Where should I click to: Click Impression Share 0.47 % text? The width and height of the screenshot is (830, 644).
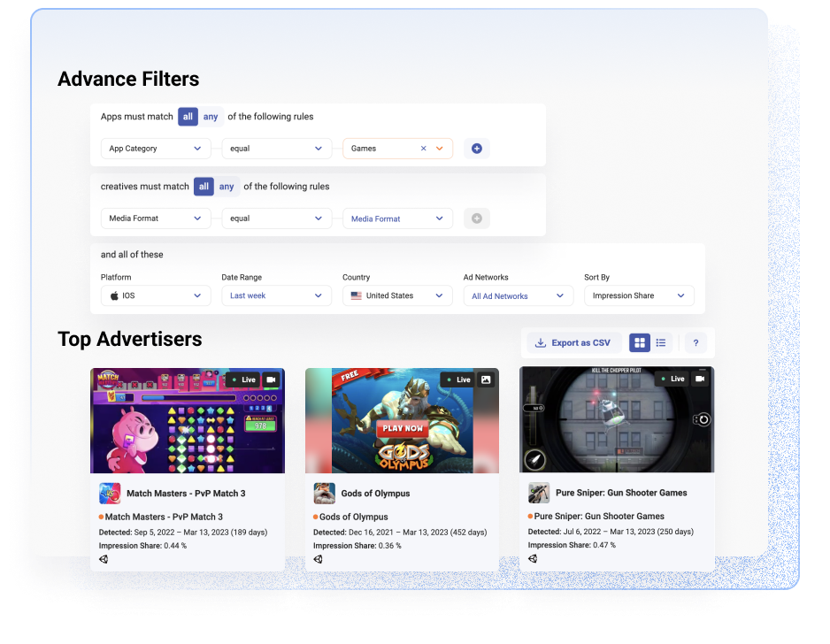point(572,545)
